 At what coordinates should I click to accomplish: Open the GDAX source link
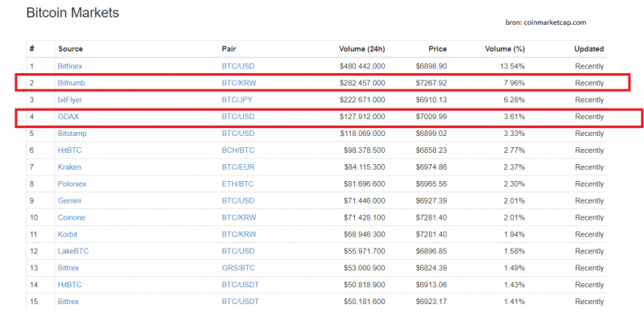(68, 117)
